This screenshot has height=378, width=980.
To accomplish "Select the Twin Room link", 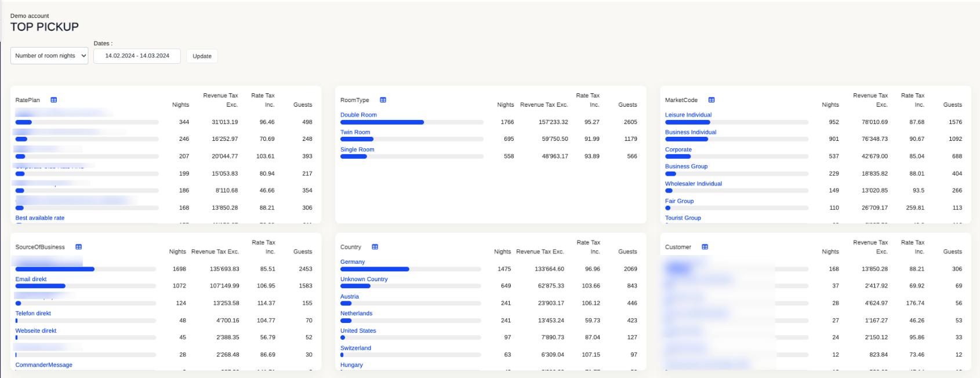I will pyautogui.click(x=355, y=132).
